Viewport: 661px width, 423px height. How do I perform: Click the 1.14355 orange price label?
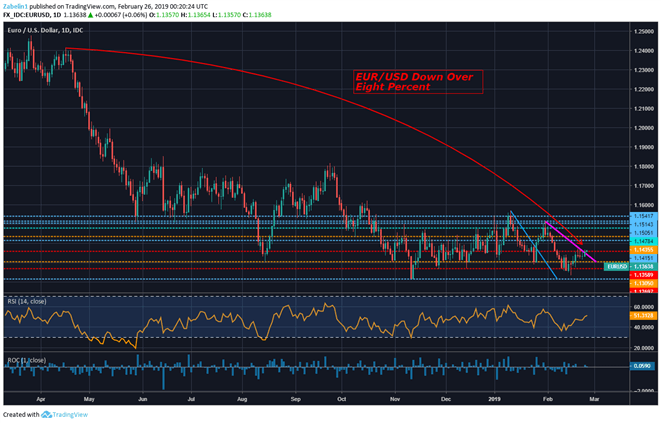pos(644,250)
